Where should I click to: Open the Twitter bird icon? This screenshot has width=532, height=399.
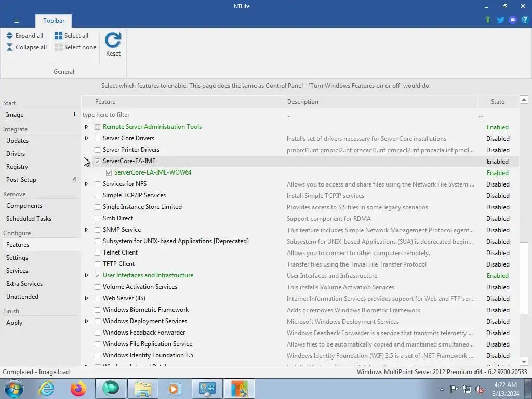point(500,20)
